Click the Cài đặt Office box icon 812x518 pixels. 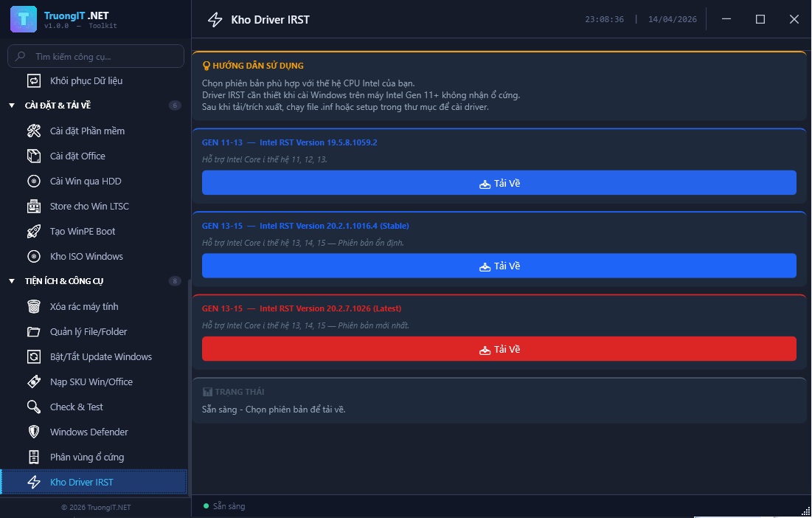point(34,156)
